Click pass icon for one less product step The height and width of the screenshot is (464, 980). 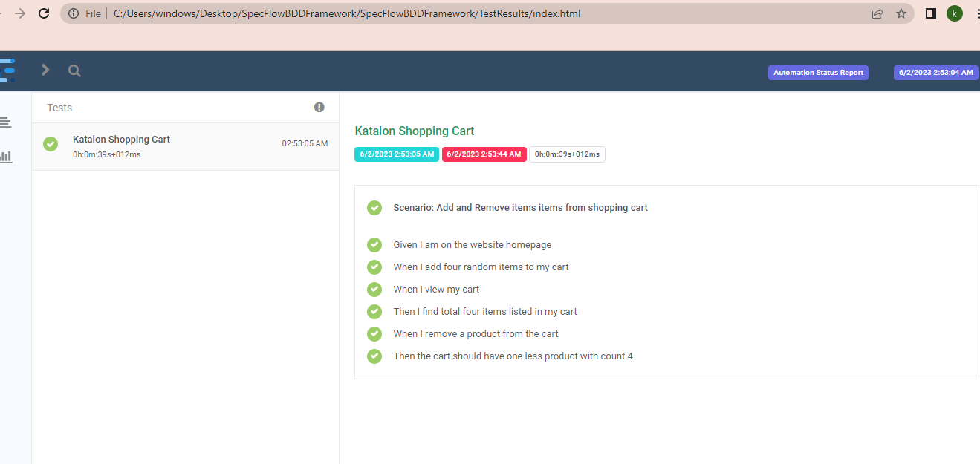pos(374,356)
